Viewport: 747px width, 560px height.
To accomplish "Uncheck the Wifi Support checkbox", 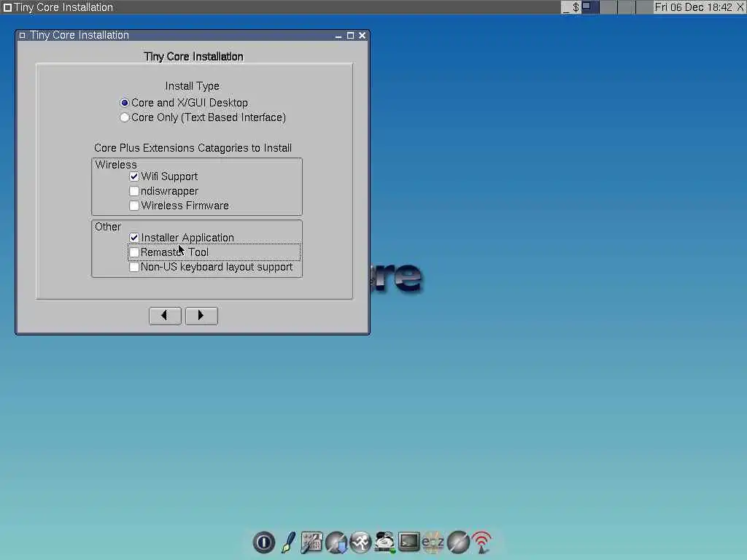I will (134, 176).
